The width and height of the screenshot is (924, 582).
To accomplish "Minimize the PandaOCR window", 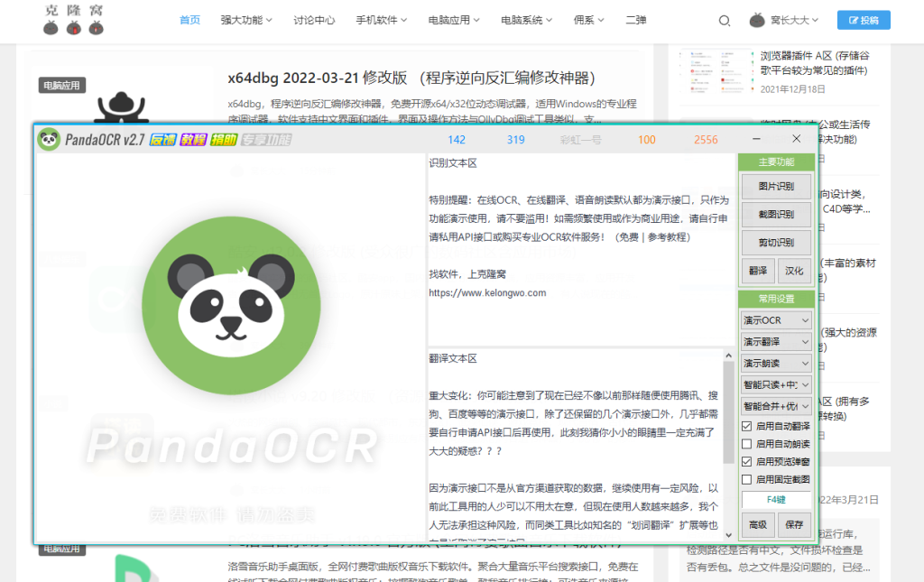I will (756, 139).
